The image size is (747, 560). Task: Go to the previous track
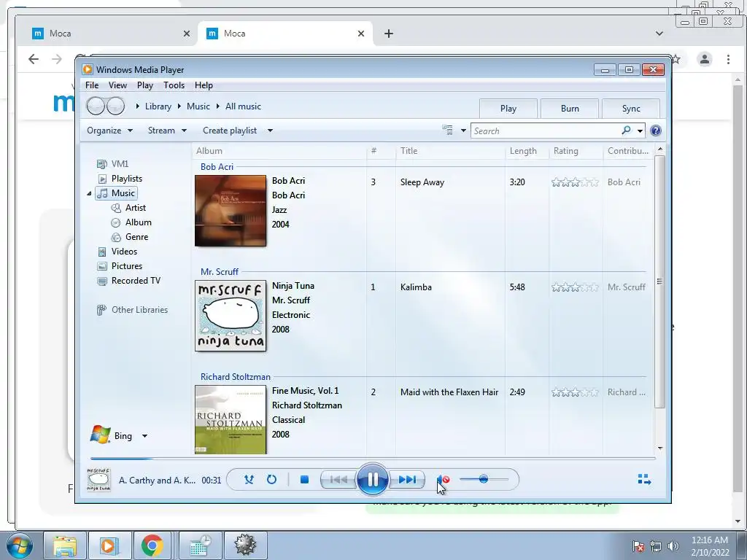tap(338, 480)
